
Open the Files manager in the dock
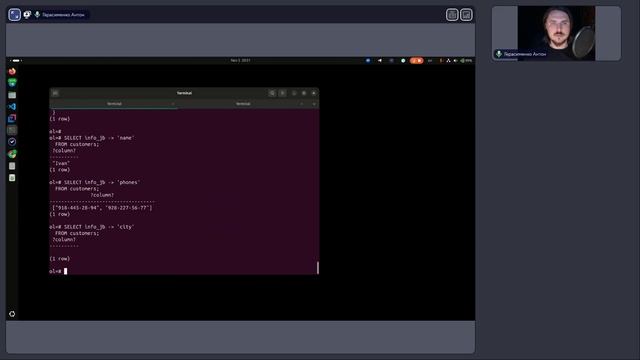(x=12, y=95)
